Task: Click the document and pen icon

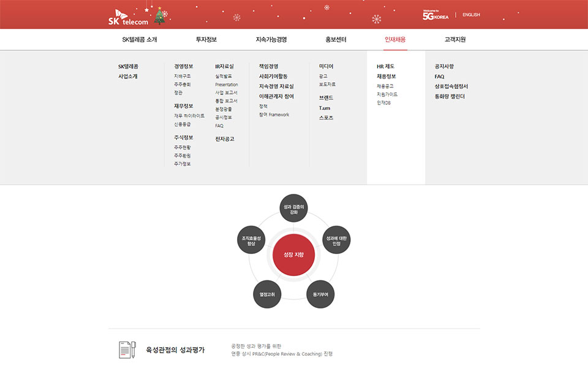Action: (x=127, y=350)
